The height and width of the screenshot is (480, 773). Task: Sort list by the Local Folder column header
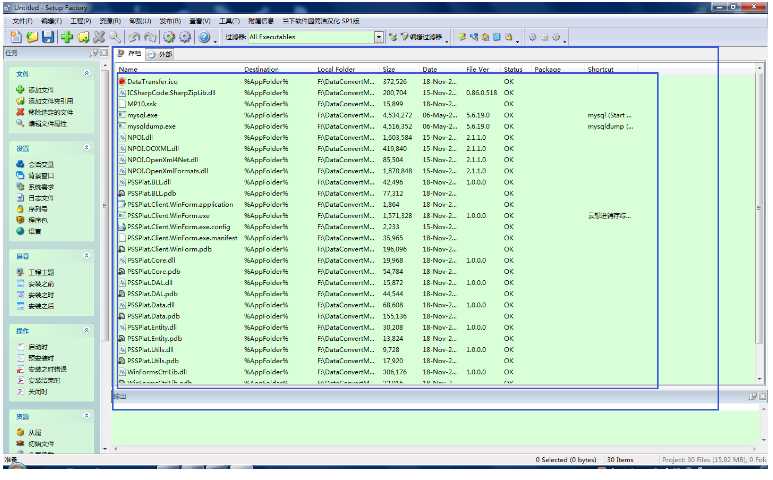[x=348, y=69]
